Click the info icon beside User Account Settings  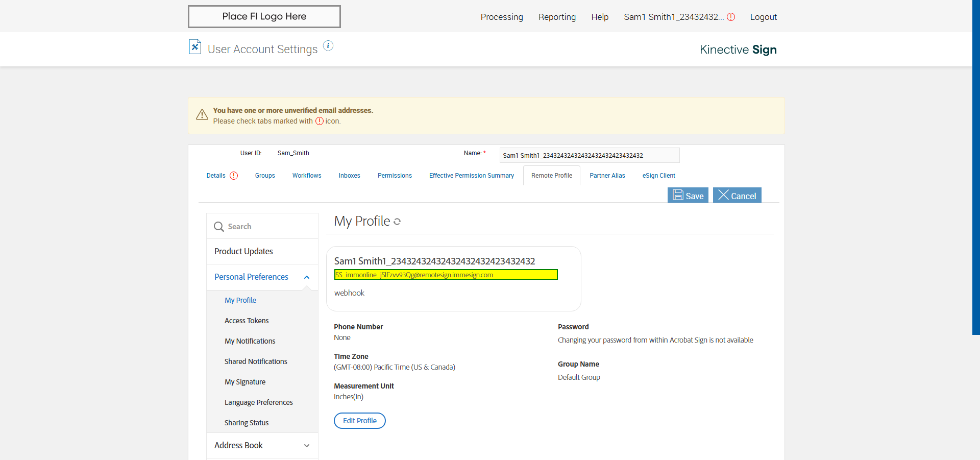(328, 46)
